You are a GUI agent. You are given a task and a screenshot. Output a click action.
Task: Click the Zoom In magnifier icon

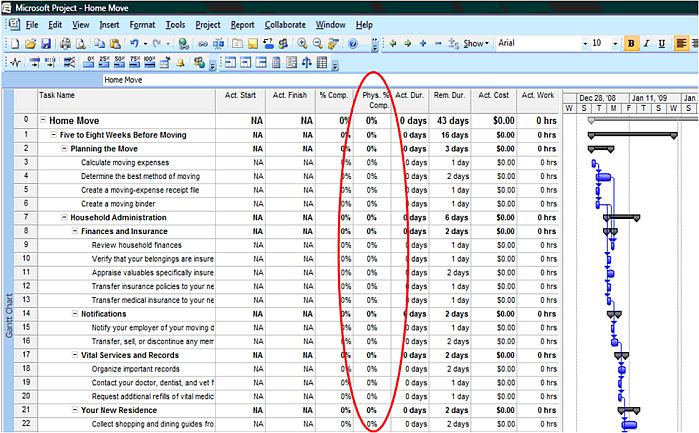(x=302, y=44)
